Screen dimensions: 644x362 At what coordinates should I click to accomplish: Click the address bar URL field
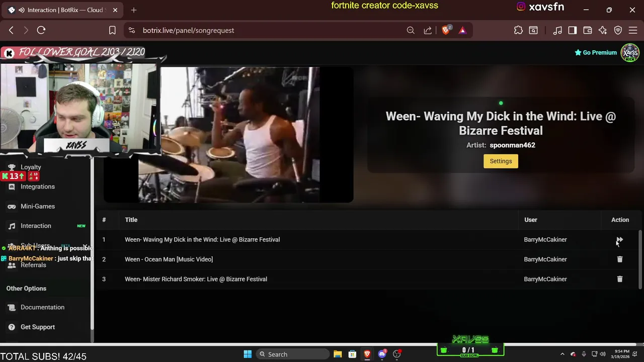[267, 30]
